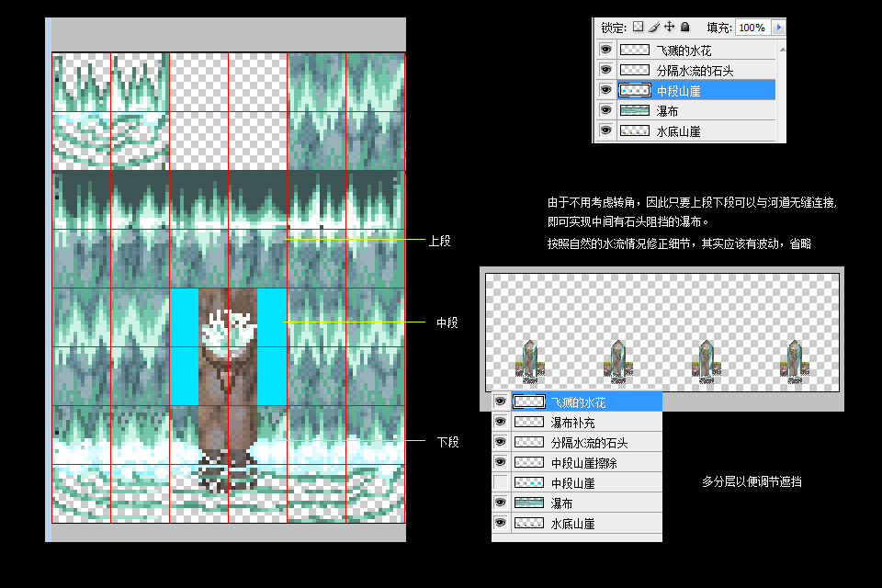Hide 飞溅的水花 layer in the seven-layer panel

pyautogui.click(x=500, y=401)
